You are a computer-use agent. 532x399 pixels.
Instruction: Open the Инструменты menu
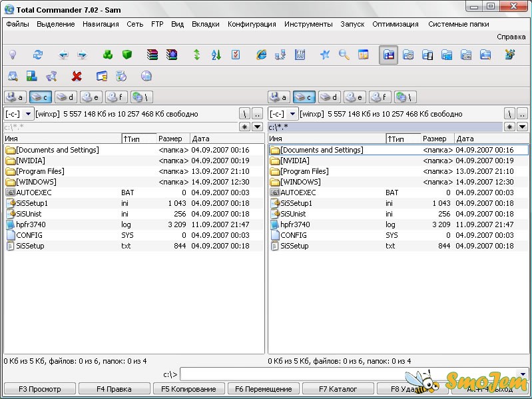(308, 24)
